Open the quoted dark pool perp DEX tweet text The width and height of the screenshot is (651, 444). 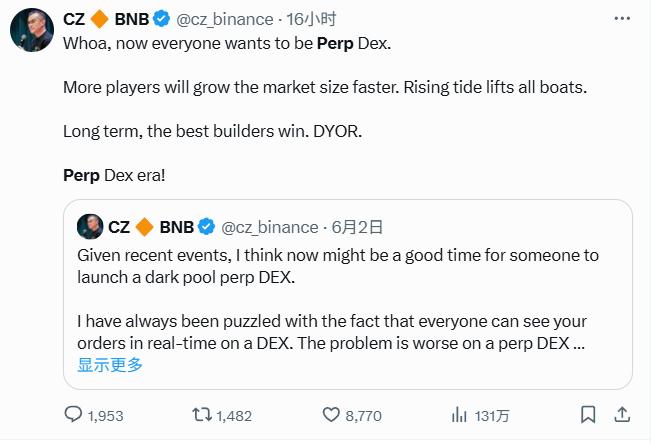[338, 266]
